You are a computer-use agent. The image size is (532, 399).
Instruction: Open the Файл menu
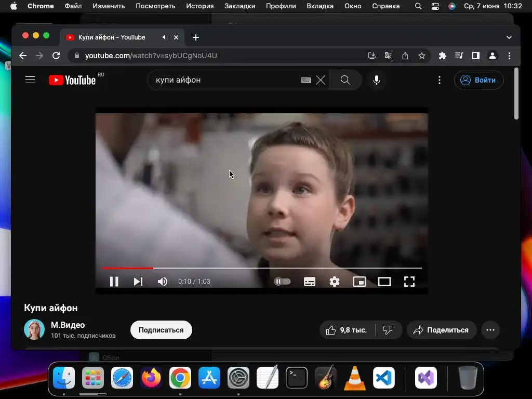[x=73, y=6]
